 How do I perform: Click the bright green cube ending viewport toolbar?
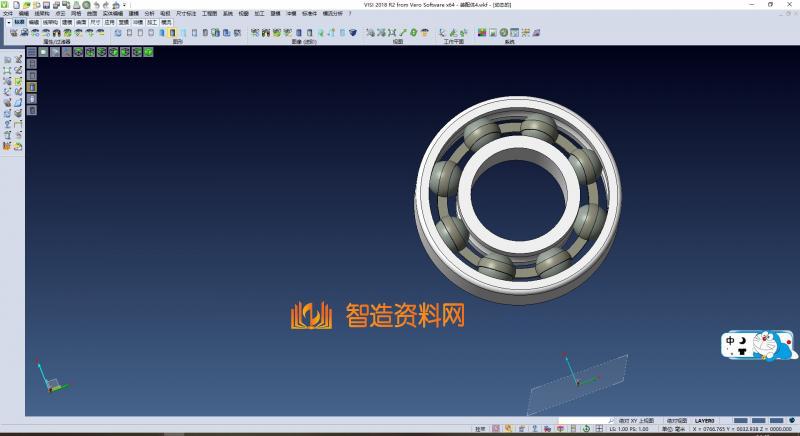click(148, 52)
